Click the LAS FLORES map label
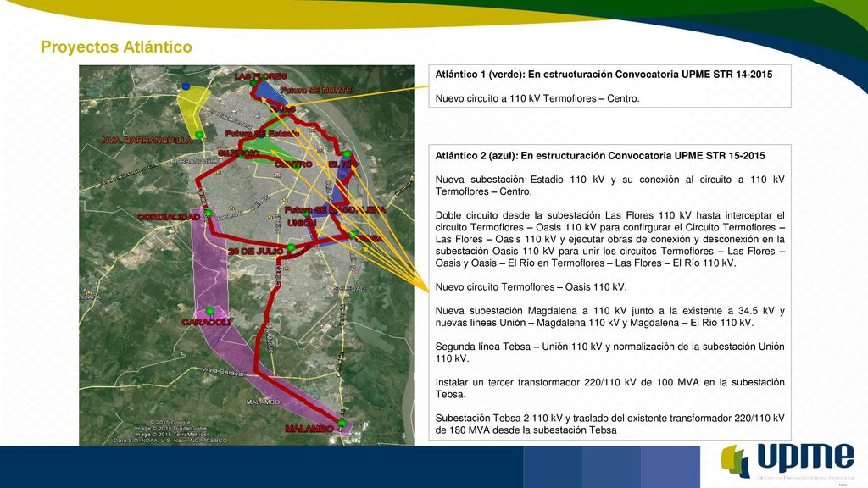Viewport: 868px width, 488px height. tap(260, 75)
